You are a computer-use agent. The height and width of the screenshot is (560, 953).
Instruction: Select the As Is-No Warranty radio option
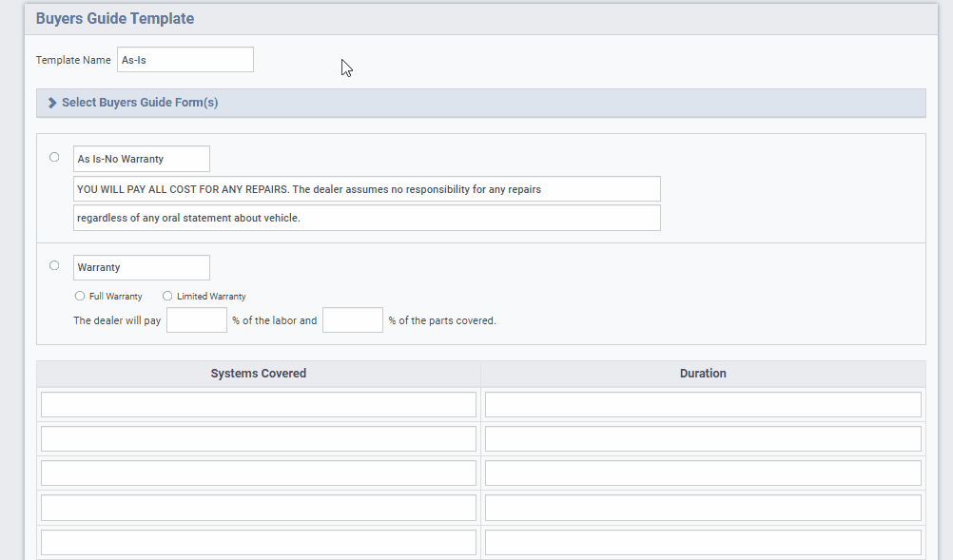54,157
